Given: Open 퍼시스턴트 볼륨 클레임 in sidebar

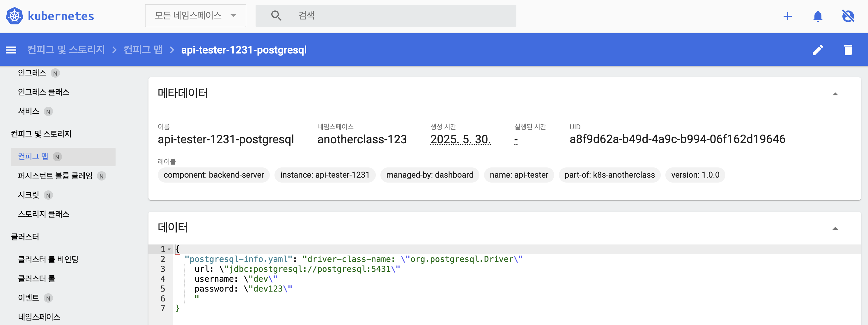Looking at the screenshot, I should tap(55, 176).
